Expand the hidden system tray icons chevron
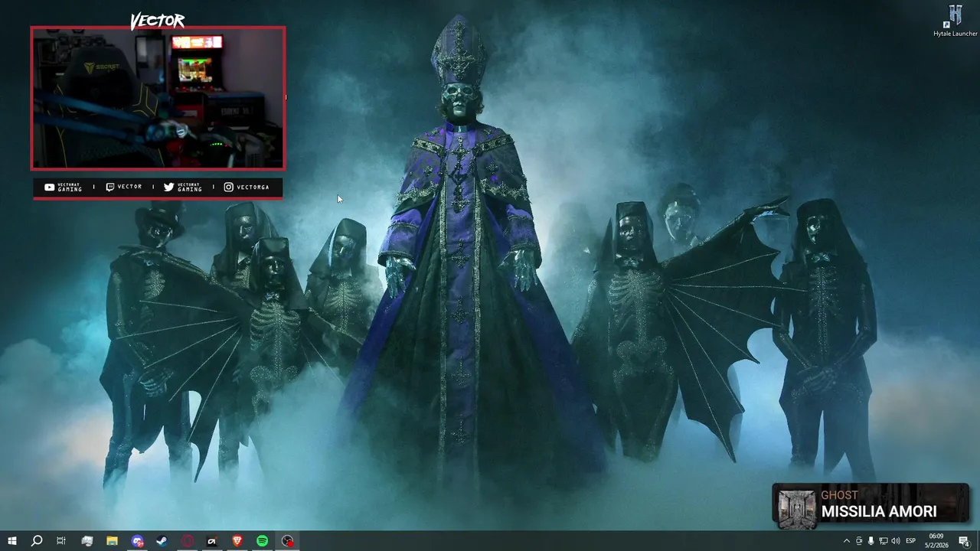This screenshot has height=551, width=980. click(846, 541)
